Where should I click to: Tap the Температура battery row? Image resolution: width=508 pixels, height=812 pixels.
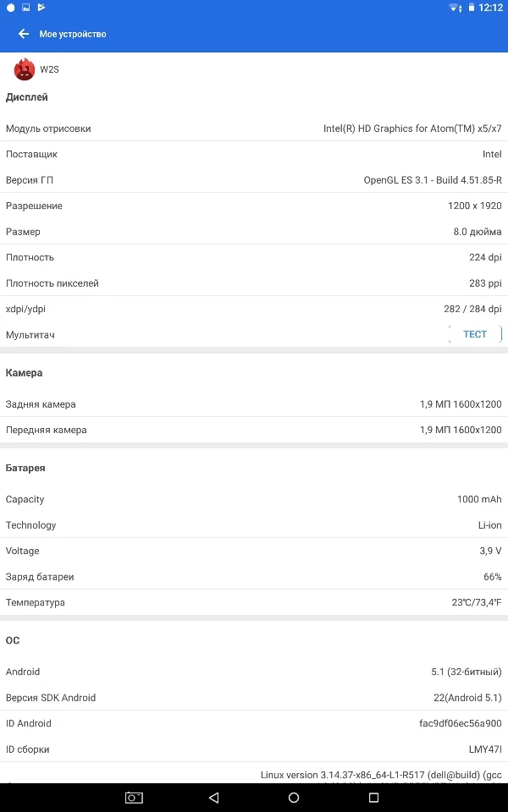(x=254, y=602)
